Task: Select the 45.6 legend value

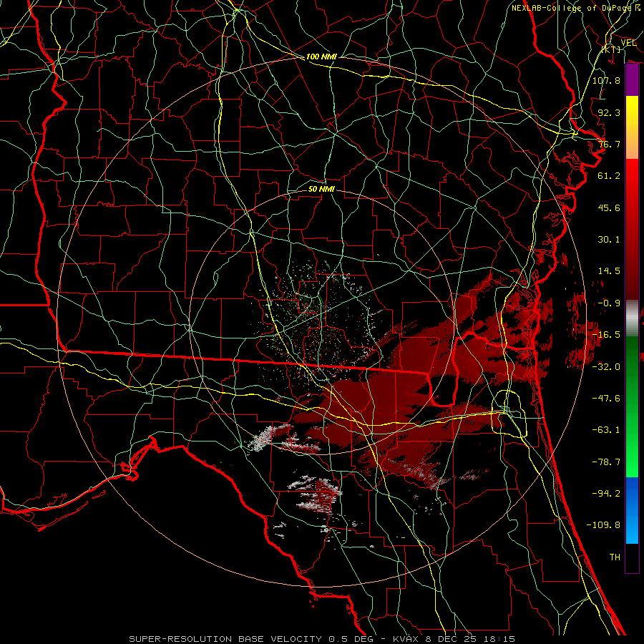Action: pyautogui.click(x=609, y=208)
